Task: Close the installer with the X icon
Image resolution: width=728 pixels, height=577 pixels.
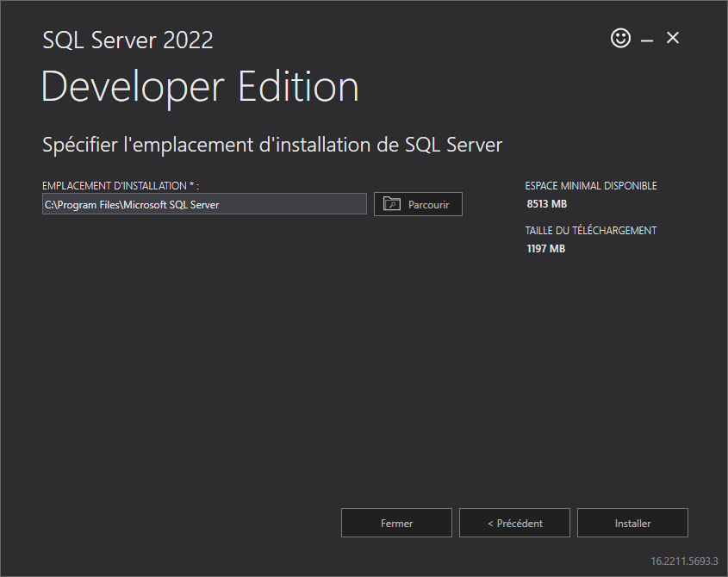Action: point(673,38)
